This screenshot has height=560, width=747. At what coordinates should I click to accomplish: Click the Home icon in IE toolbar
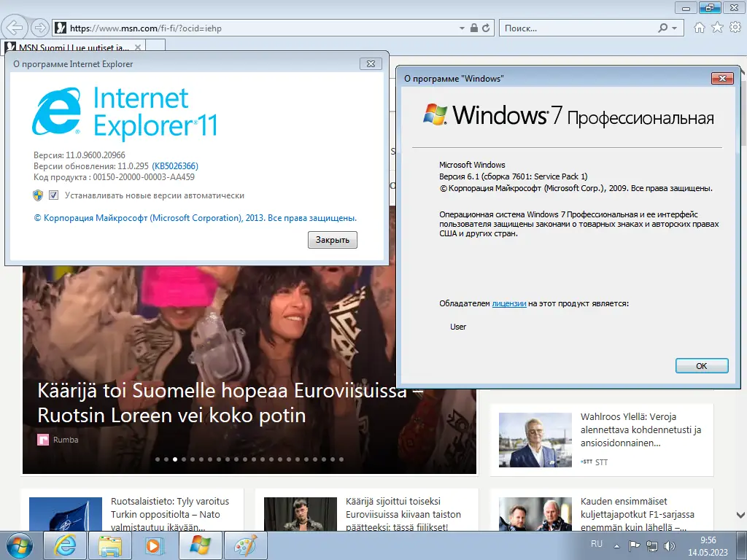[699, 28]
